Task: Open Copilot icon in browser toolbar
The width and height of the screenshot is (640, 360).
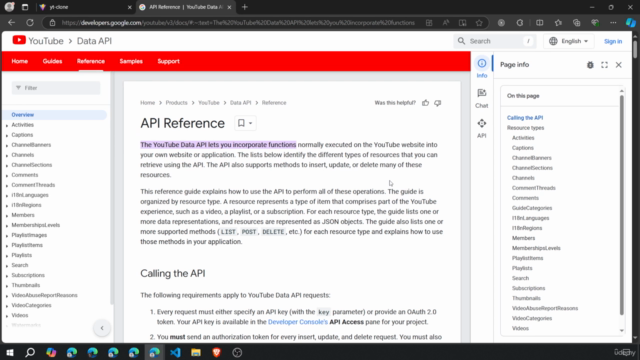Action: coord(631,23)
